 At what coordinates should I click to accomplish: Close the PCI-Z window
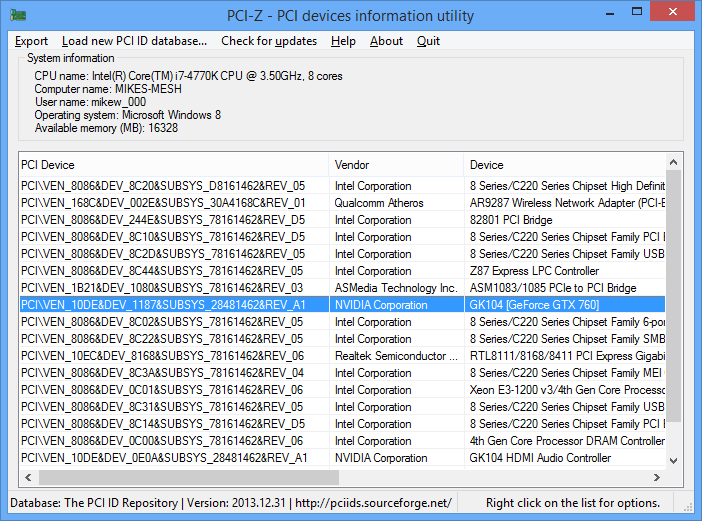coord(672,12)
